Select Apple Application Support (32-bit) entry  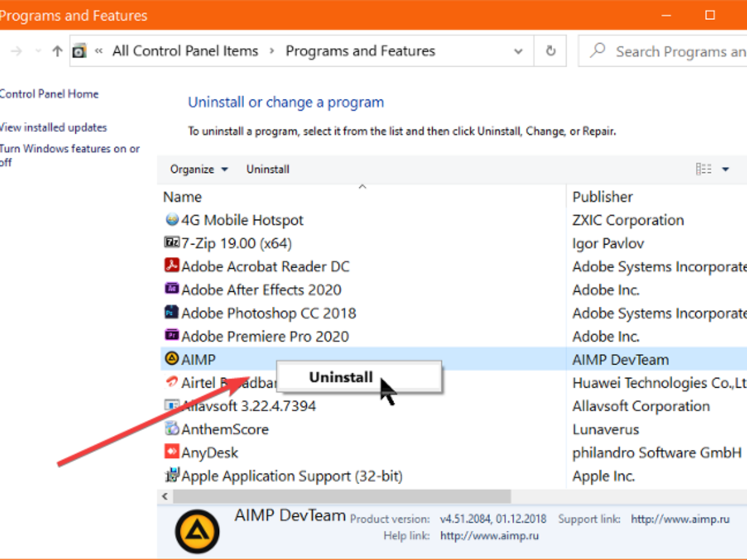coord(453,475)
